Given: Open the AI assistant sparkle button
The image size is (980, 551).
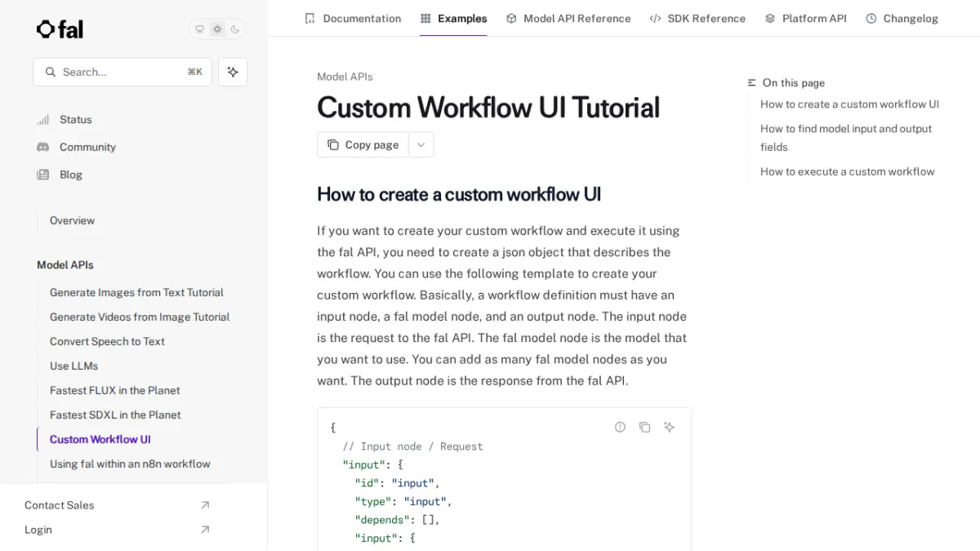Looking at the screenshot, I should click(x=233, y=72).
